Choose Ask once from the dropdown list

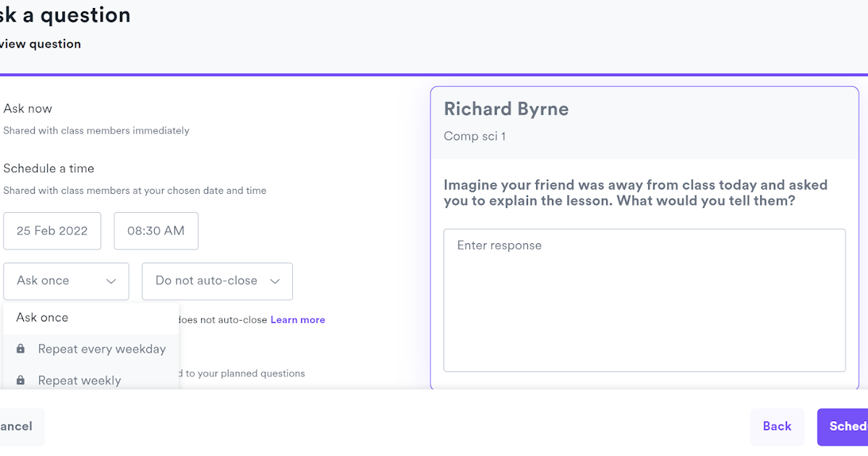[43, 318]
